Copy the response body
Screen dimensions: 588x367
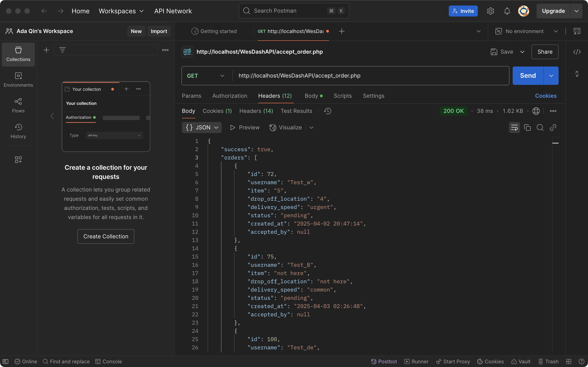tap(527, 128)
